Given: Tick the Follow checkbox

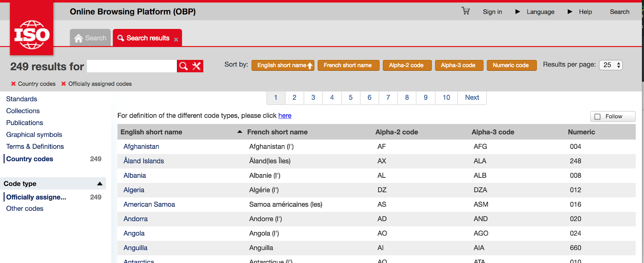Looking at the screenshot, I should [x=597, y=117].
